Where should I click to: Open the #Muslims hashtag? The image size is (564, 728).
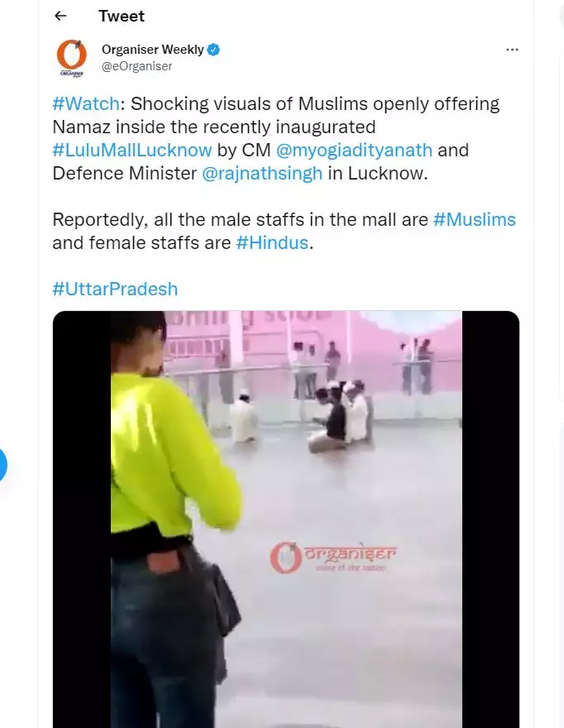point(475,219)
